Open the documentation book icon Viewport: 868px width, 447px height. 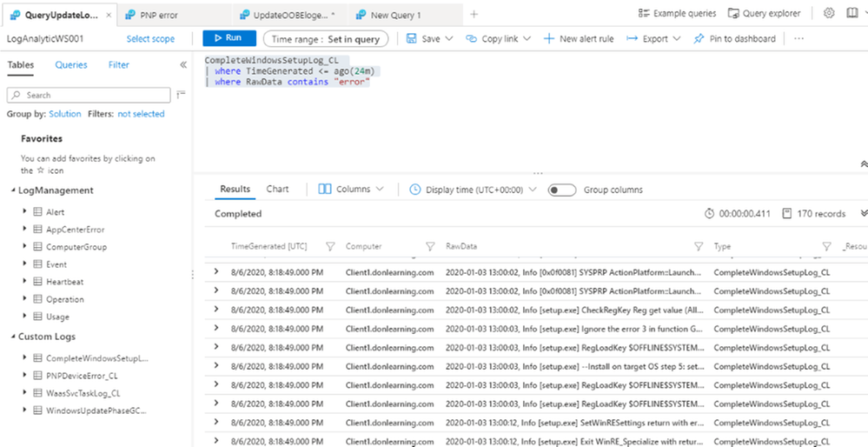click(x=852, y=13)
